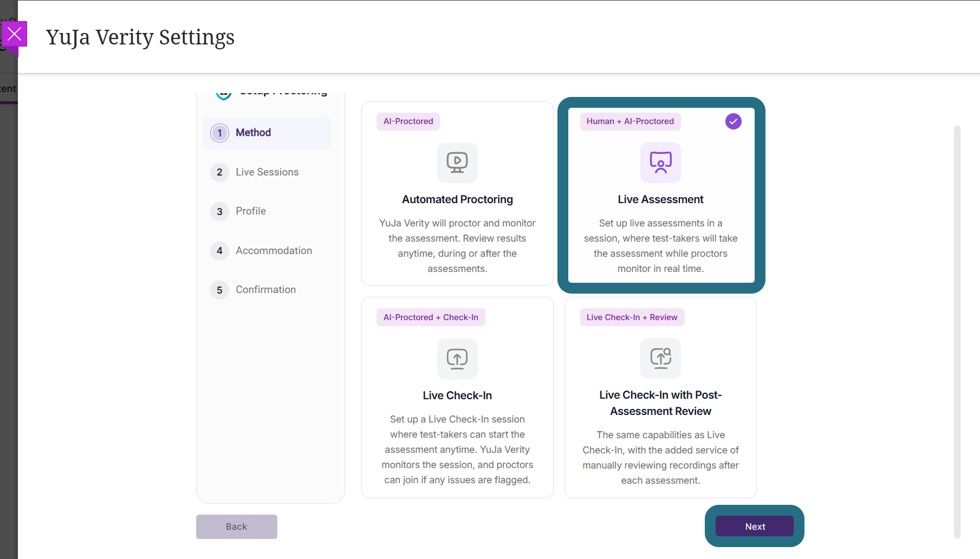Go to the Live Sessions step
The height and width of the screenshot is (559, 980).
pyautogui.click(x=267, y=172)
